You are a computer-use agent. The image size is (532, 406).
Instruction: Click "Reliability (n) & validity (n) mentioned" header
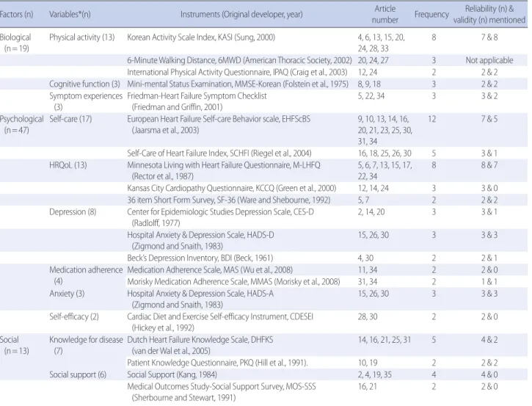tap(489, 14)
